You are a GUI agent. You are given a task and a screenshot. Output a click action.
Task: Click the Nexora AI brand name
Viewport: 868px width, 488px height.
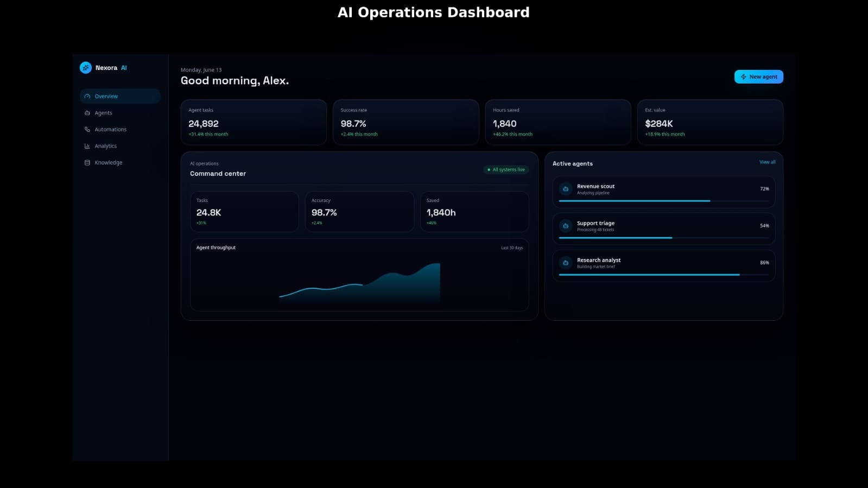[111, 68]
